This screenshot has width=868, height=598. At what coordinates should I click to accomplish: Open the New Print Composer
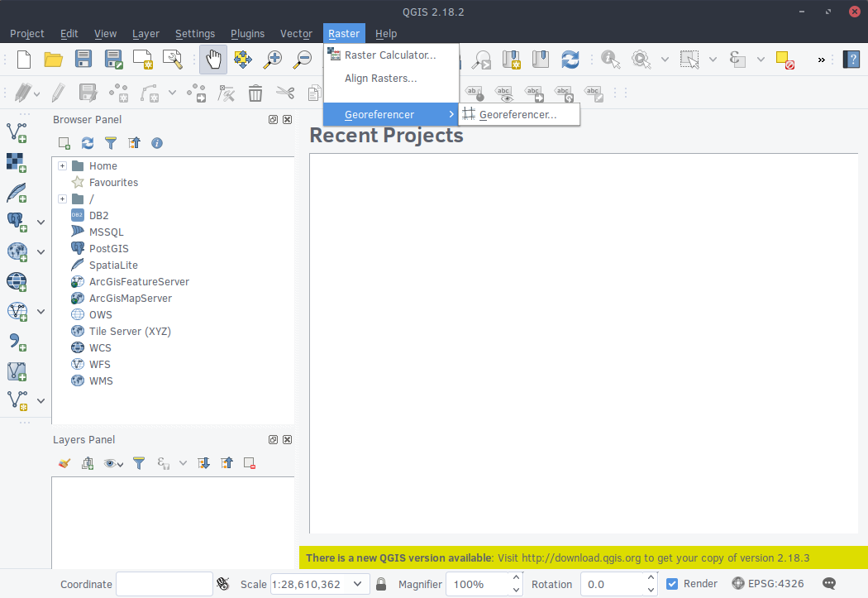pyautogui.click(x=143, y=60)
